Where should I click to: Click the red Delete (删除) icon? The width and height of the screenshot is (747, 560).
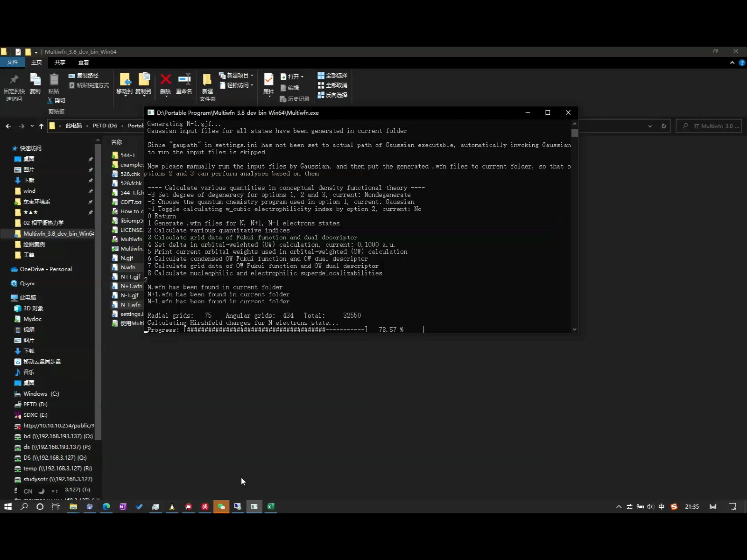[x=165, y=79]
